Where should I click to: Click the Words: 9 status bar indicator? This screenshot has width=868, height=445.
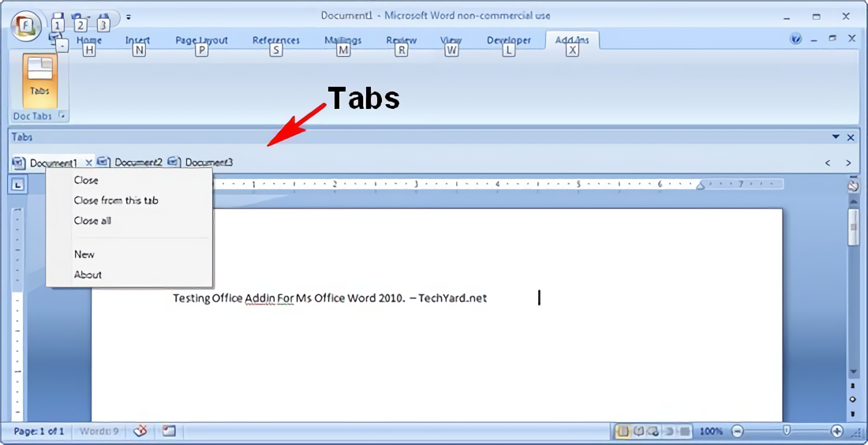(99, 431)
